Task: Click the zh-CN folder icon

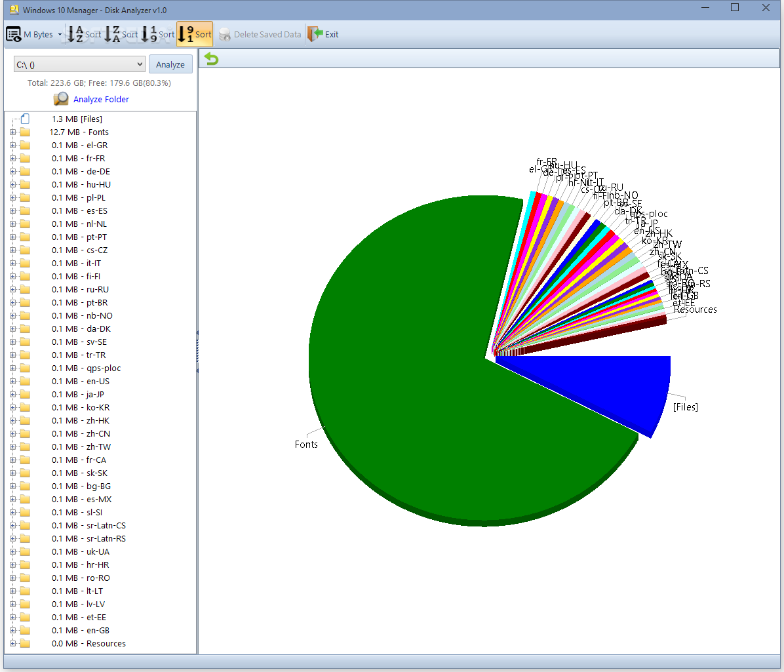Action: [25, 433]
